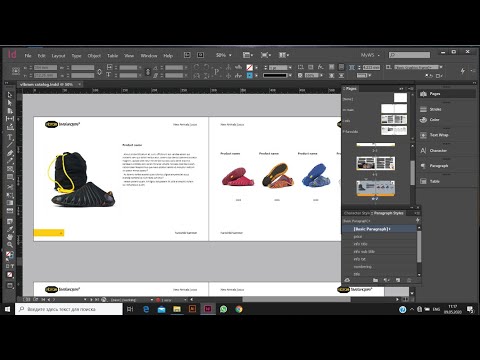480x360 pixels.
Task: Toggle the screen mode button in toolbox
Action: (10, 286)
